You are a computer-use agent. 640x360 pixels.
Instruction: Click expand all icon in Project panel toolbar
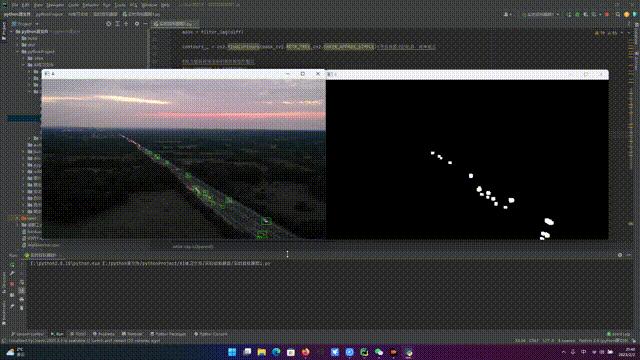coord(118,24)
